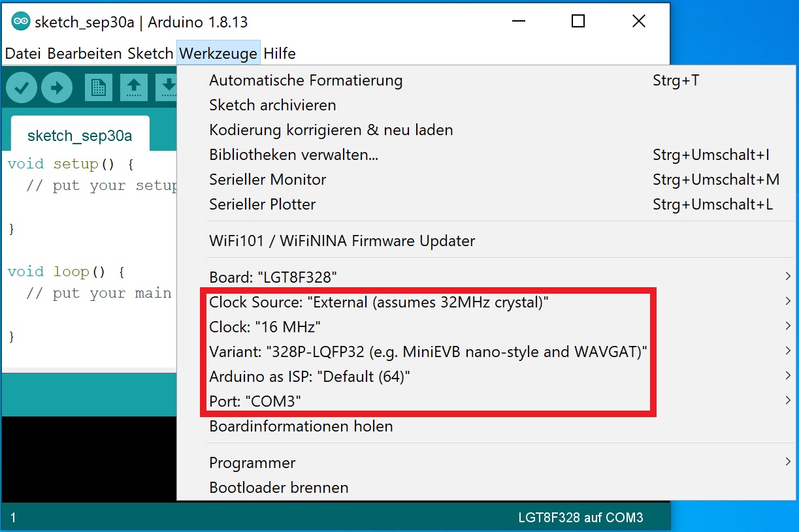Open Bibliotheken verwalten...
The image size is (799, 532).
click(x=487, y=155)
